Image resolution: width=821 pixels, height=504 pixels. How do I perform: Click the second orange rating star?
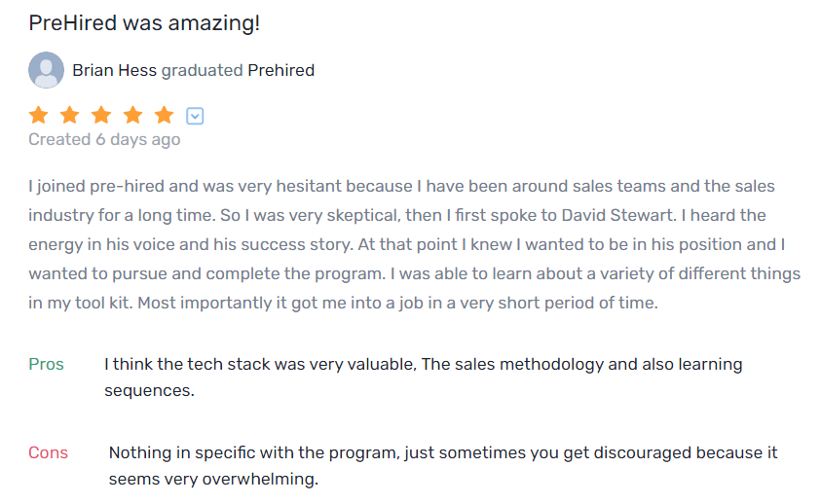point(70,116)
